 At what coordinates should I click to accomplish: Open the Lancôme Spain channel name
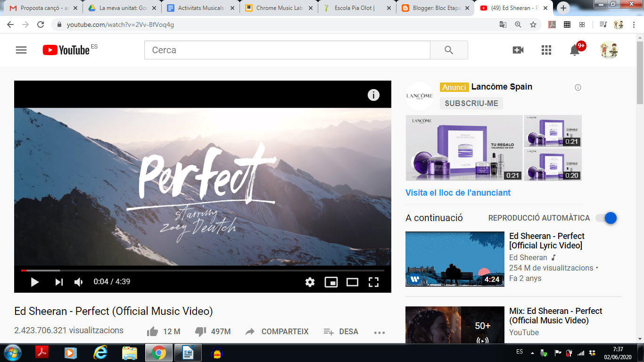point(502,87)
